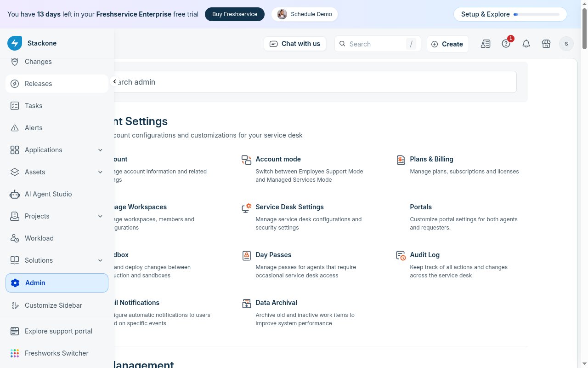
Task: Click the Customize Sidebar pencil icon
Action: [15, 305]
